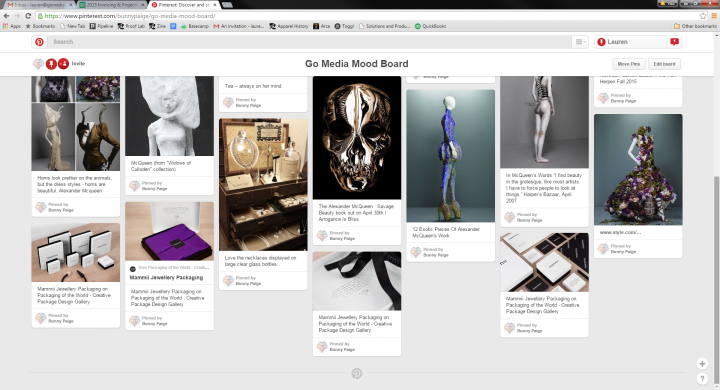Viewport: 720px width, 390px height.
Task: Click the Edit board button
Action: (x=664, y=64)
